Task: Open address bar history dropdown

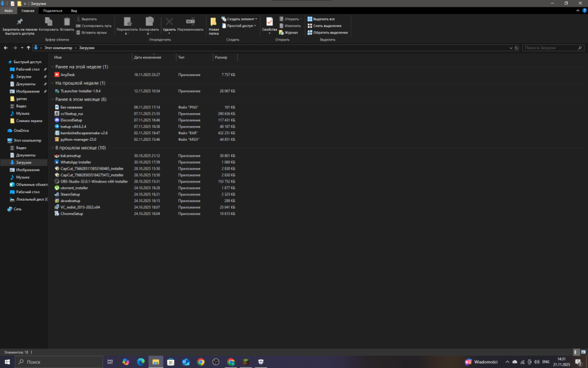Action: (511, 48)
